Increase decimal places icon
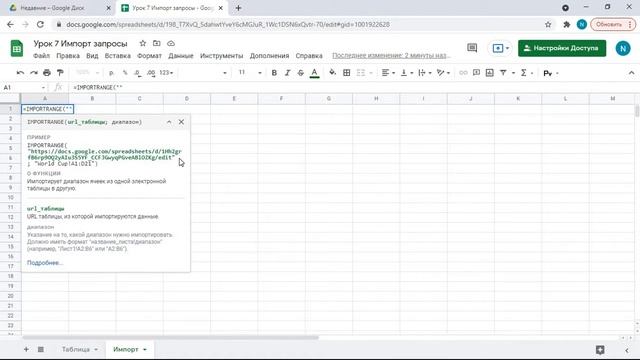 coord(151,73)
